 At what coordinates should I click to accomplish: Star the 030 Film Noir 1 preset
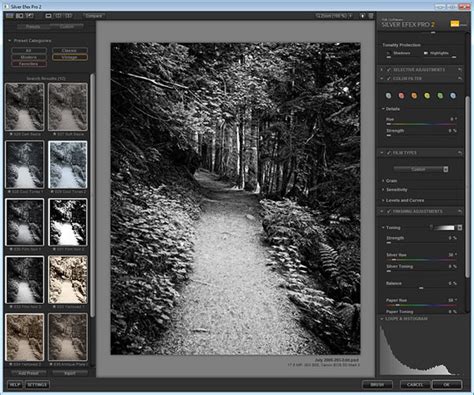(11, 249)
